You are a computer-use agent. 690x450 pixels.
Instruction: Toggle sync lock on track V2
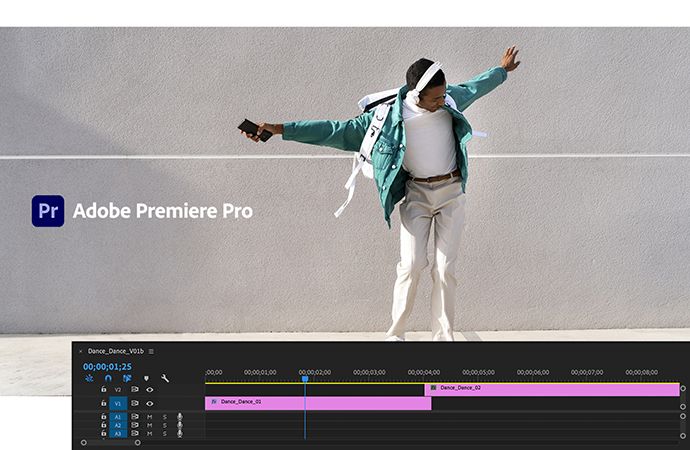point(135,389)
